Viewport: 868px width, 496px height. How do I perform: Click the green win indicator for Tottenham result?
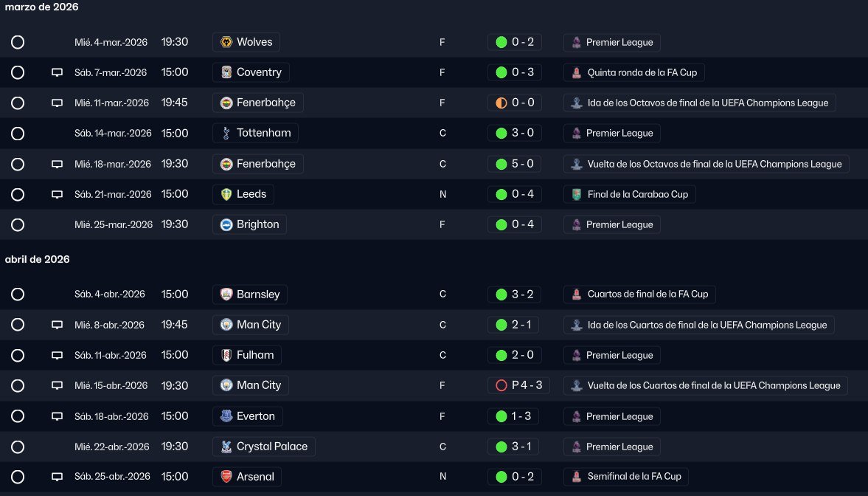click(501, 134)
